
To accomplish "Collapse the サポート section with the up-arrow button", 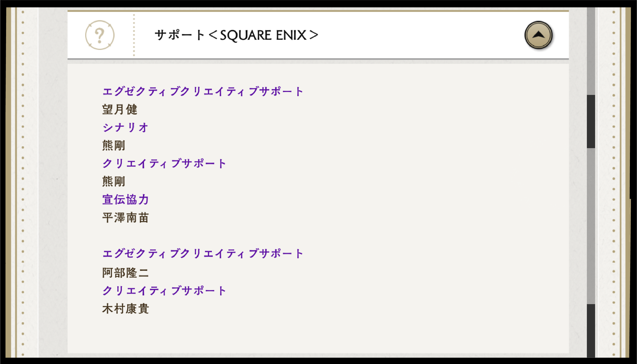I will click(x=538, y=35).
